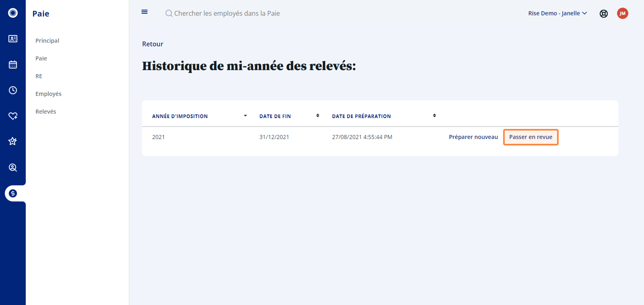Open RE menu item
Screen dimensions: 644x305
point(39,76)
